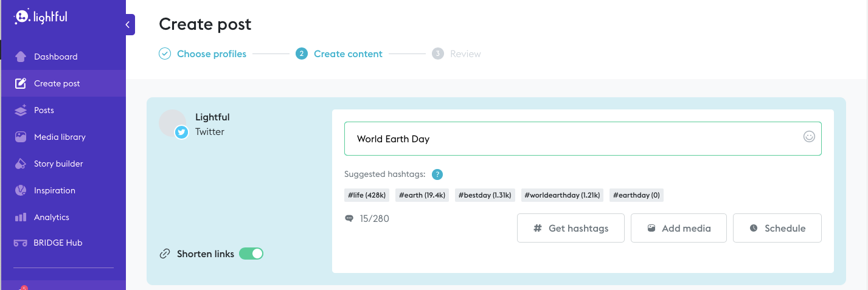Open the Inspiration icon

[21, 190]
